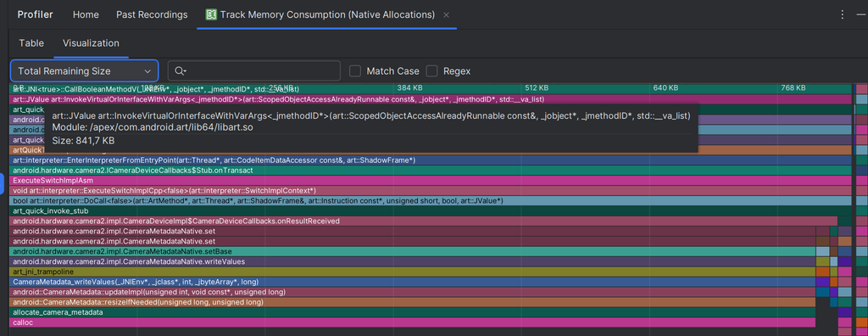Close the Track Memory Consumption tab

446,15
